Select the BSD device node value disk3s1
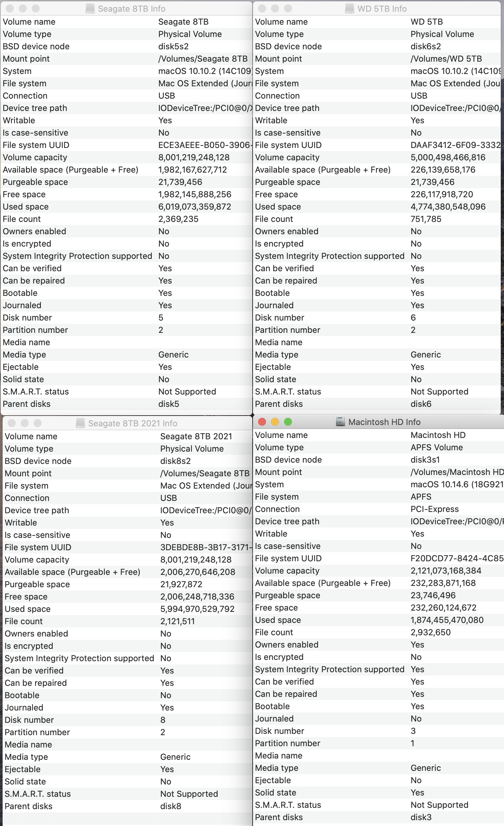The height and width of the screenshot is (826, 504). click(425, 460)
